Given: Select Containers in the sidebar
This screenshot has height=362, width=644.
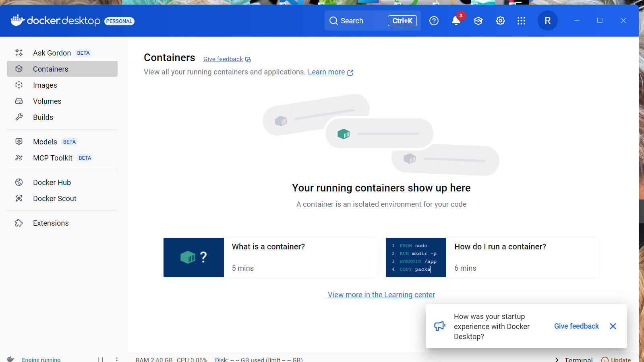Looking at the screenshot, I should [x=62, y=69].
